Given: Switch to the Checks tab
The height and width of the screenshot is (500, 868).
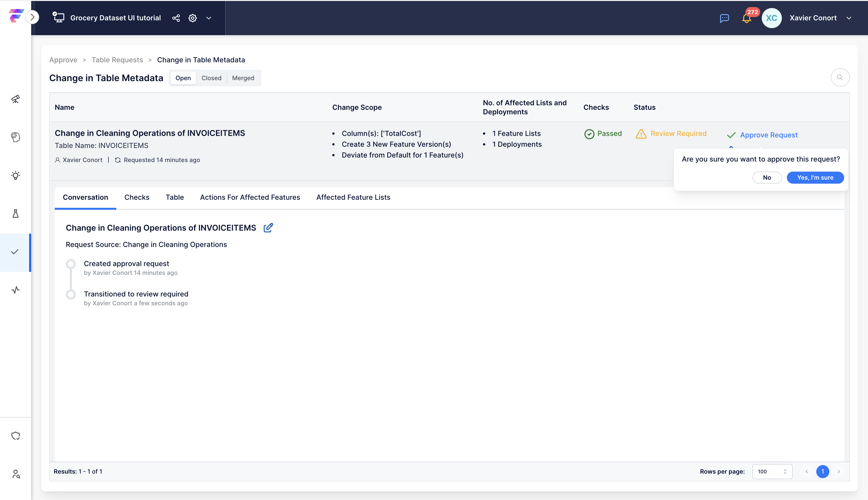Looking at the screenshot, I should (x=137, y=197).
